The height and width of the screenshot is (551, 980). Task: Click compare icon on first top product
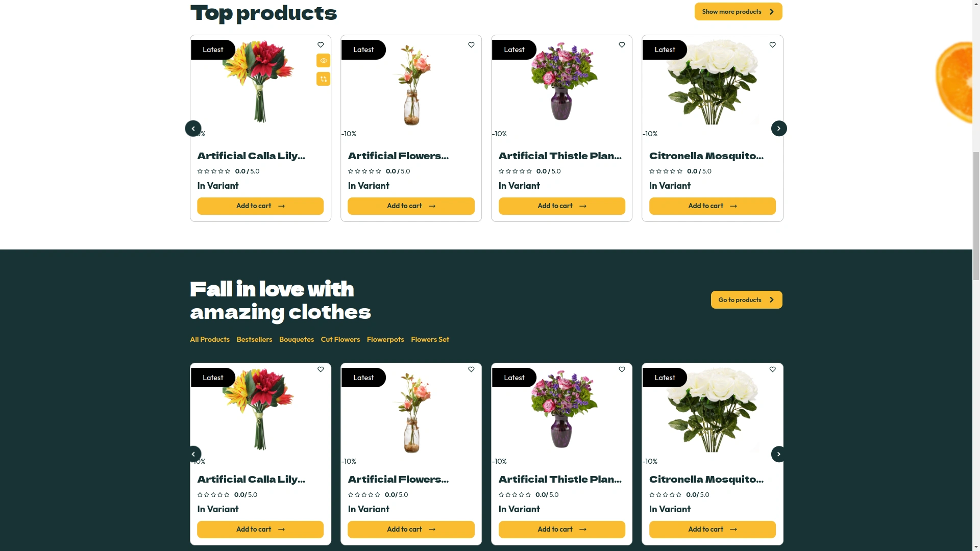point(323,79)
